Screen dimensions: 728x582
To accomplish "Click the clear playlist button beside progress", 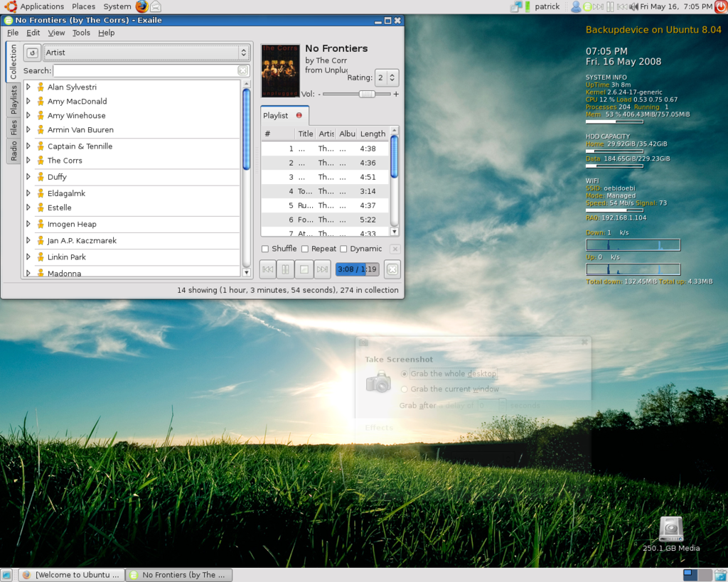I will 392,269.
